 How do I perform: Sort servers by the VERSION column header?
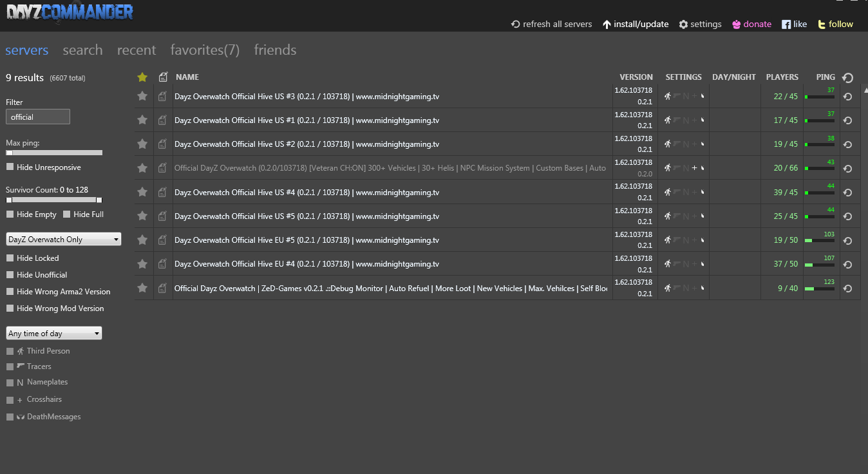click(636, 77)
